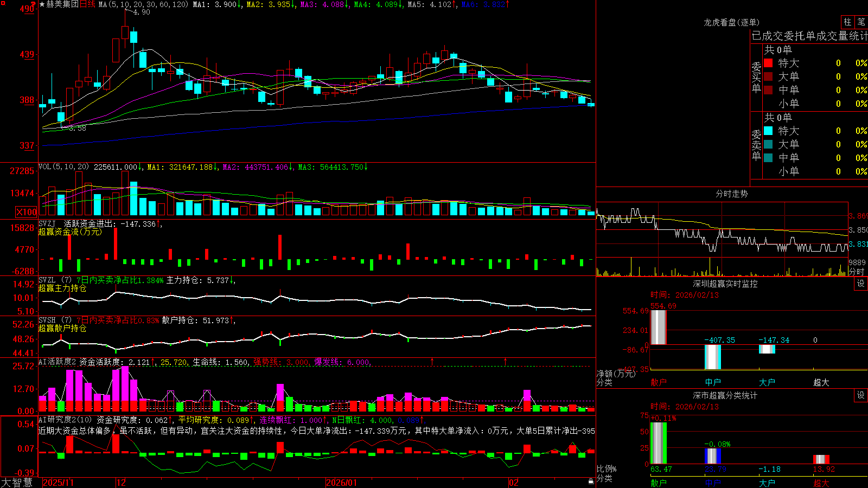Select the 2025/11 timeline marker
This screenshot has width=868, height=488.
pos(58,483)
